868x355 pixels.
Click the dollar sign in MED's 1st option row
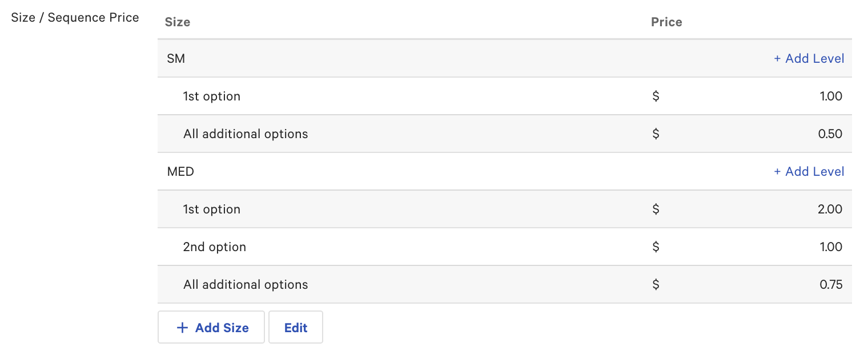click(655, 209)
